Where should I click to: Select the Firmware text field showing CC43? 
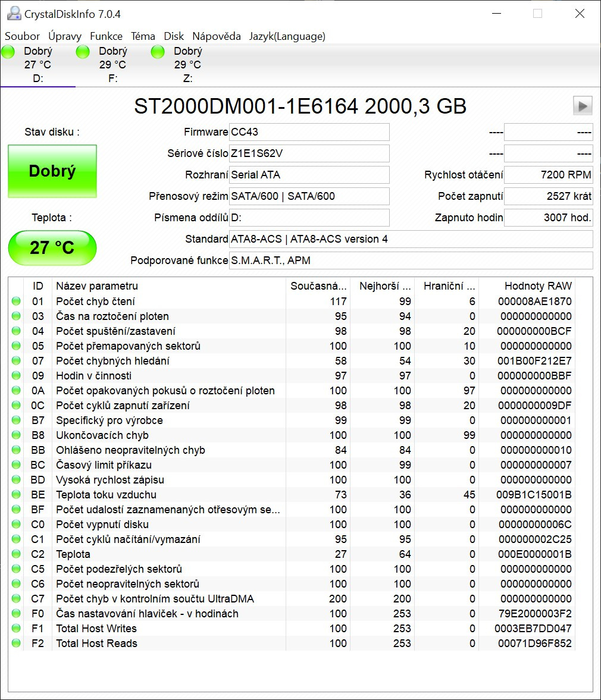coord(309,132)
